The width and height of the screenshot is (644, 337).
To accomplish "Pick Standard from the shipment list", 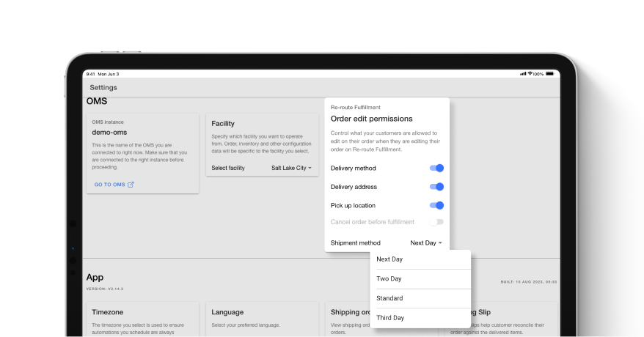I will click(389, 298).
